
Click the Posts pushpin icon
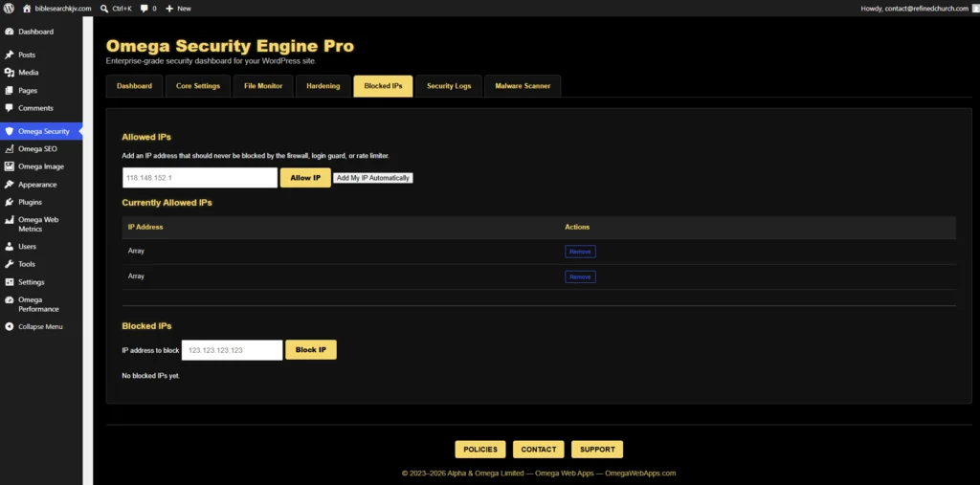9,55
